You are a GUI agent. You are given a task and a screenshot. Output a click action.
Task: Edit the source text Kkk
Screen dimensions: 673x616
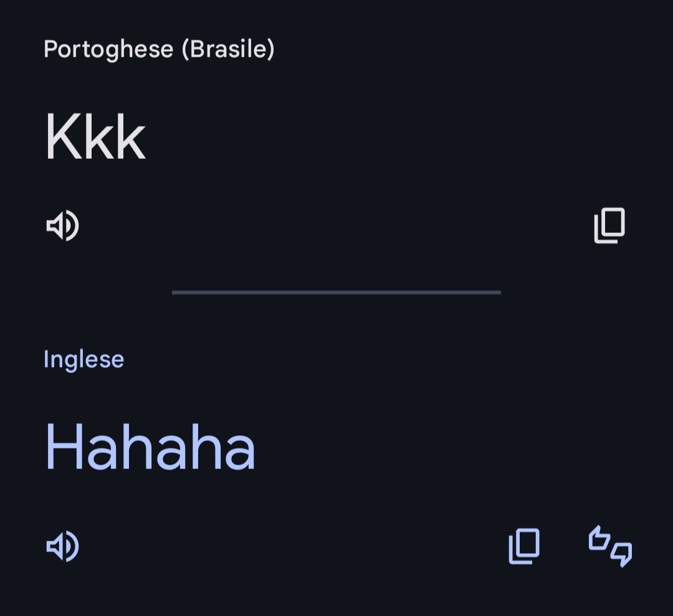click(95, 137)
